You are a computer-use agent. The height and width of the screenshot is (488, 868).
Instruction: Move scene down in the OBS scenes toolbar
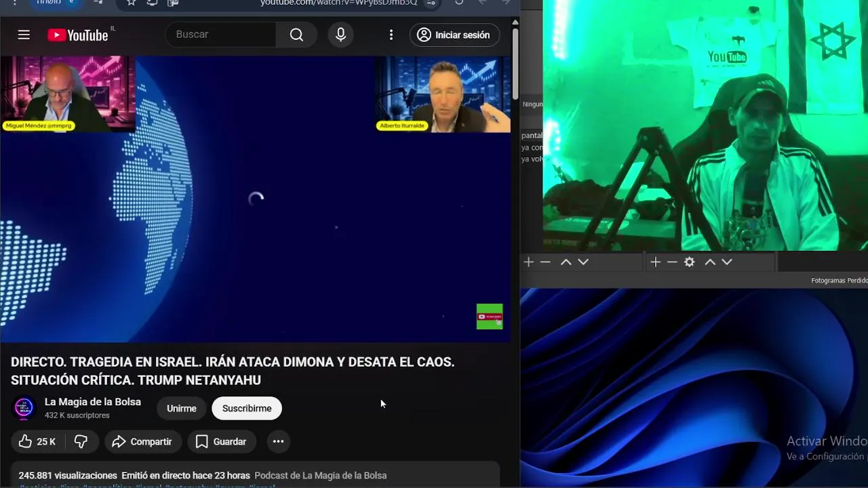[x=583, y=262]
